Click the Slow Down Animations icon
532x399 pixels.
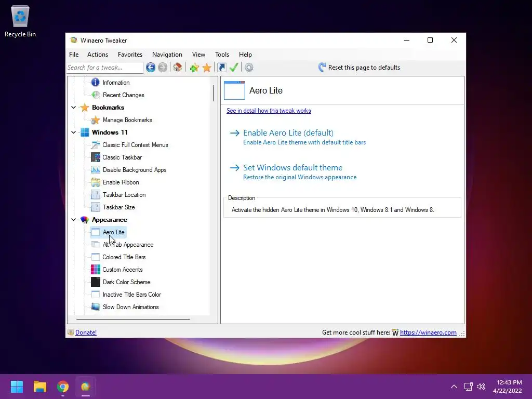(x=96, y=307)
